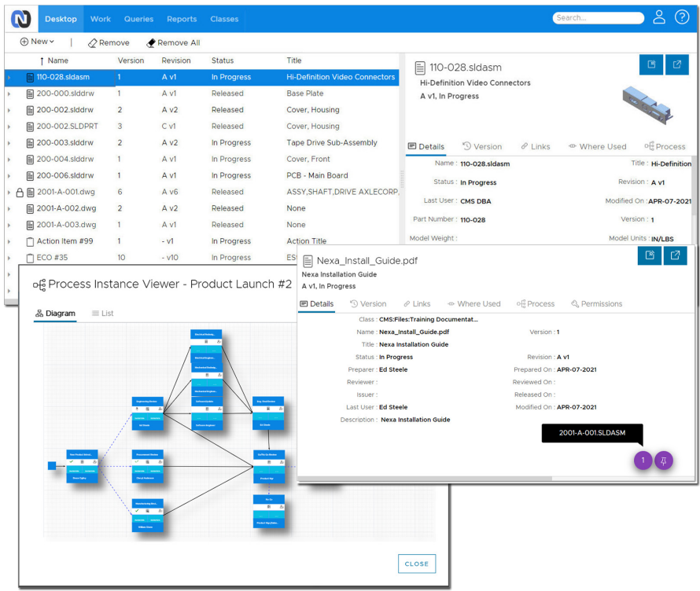Screen dimensions: 700x591
Task: Open the Reports menu
Action: click(x=182, y=19)
